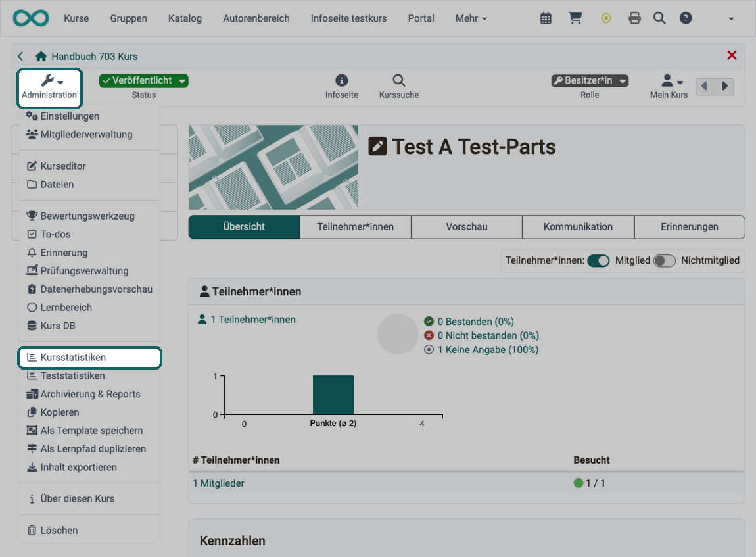Open the search magnifier in top bar
Screen dimensions: 756x557
coord(659,18)
